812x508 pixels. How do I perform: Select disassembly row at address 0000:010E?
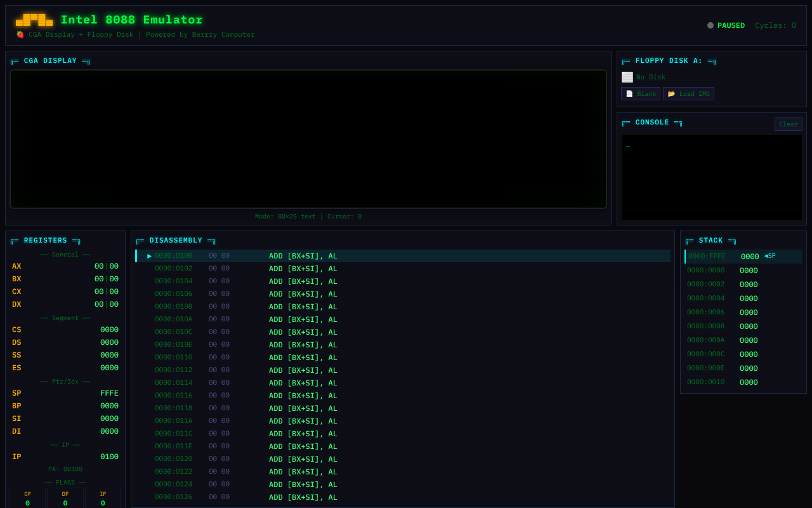403,345
